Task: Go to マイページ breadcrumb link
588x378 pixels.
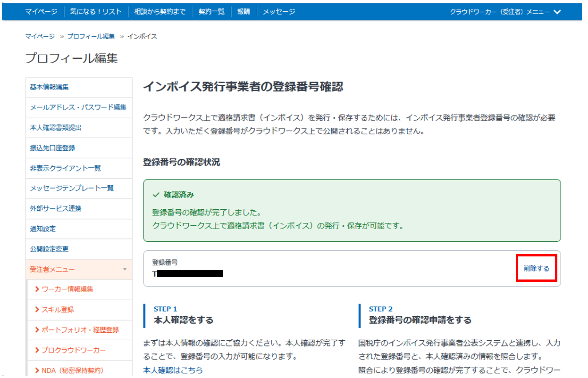Action: [40, 36]
